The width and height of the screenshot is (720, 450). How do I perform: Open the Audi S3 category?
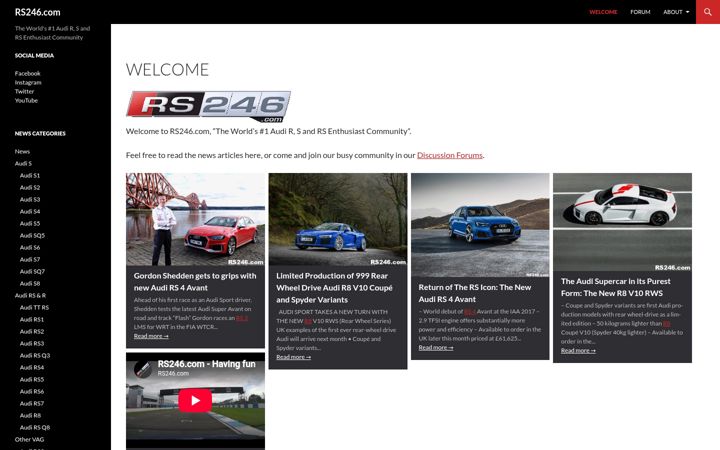tap(30, 199)
